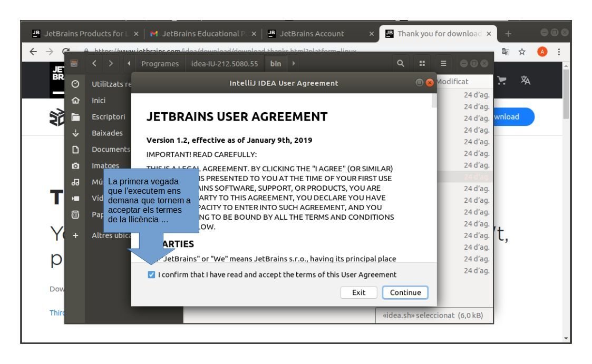Expand path bar right arrow
This screenshot has height=364, width=592.
(x=294, y=63)
